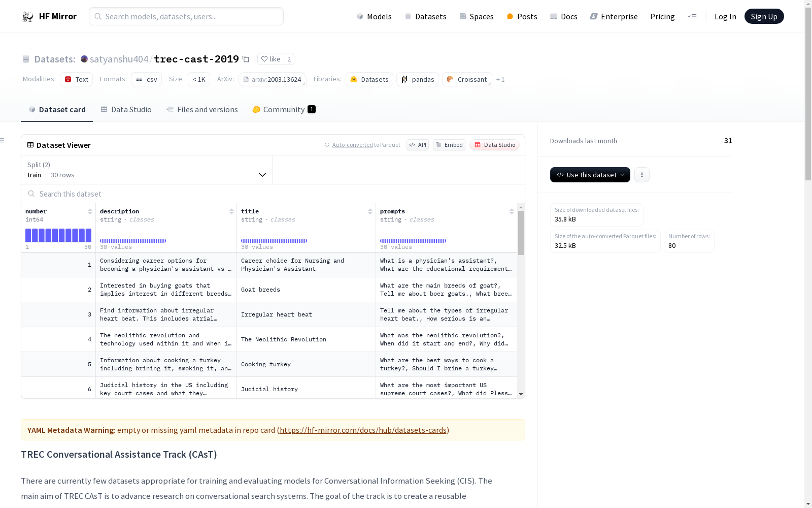The height and width of the screenshot is (508, 812).
Task: Select the 'Irregular heart beat' title cell
Action: point(307,314)
